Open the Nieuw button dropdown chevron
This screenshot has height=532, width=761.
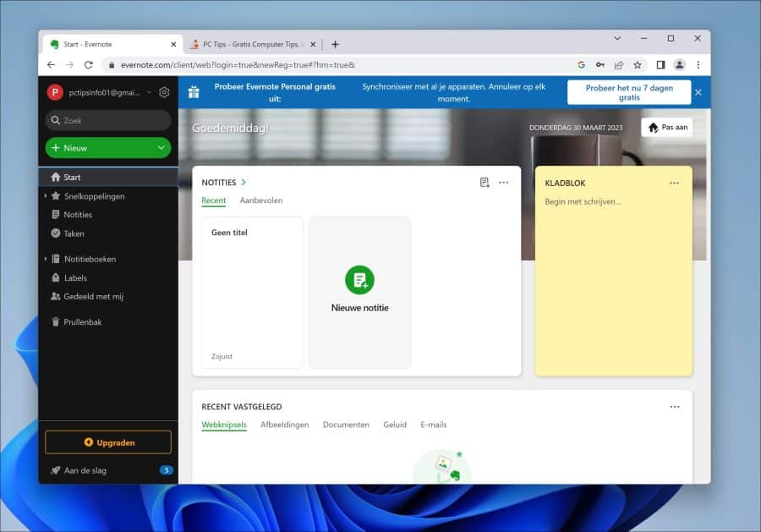[x=162, y=147]
